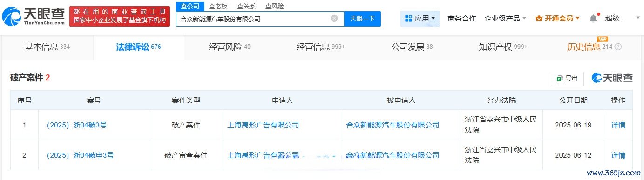The height and width of the screenshot is (180, 644).
Task: Export the bankruptcy cases with 导出 button
Action: [567, 79]
